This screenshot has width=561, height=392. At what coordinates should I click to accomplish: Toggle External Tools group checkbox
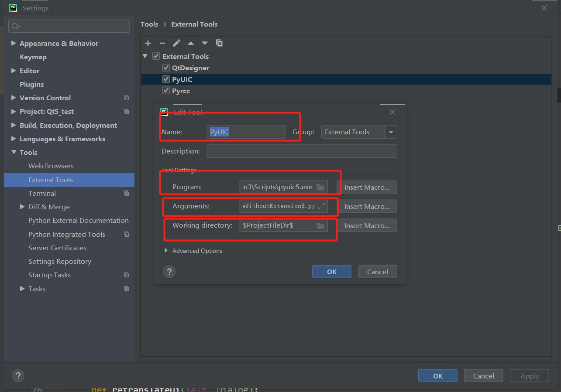pyautogui.click(x=156, y=56)
